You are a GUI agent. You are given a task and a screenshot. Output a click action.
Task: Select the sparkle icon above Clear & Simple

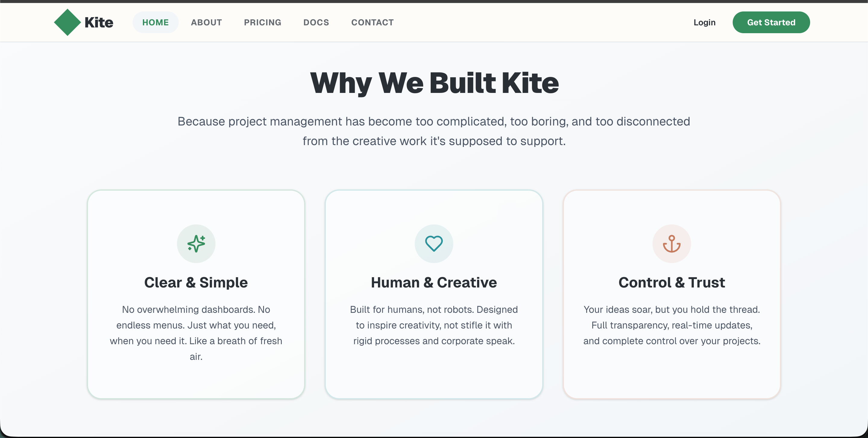(x=196, y=243)
